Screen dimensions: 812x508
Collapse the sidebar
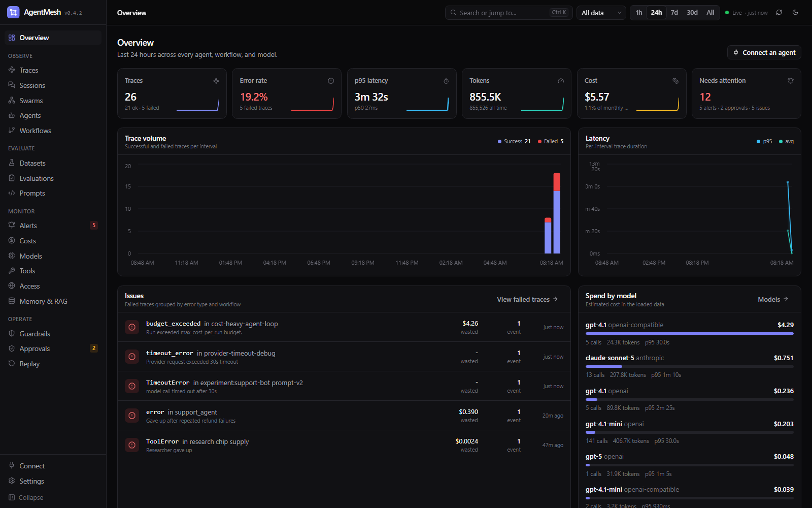[53, 497]
